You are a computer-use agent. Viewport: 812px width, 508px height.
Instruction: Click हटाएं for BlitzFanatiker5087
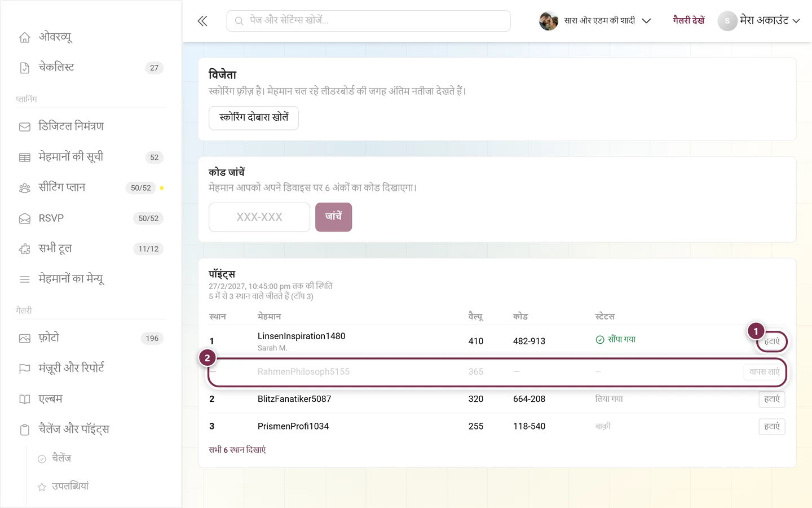coord(772,399)
